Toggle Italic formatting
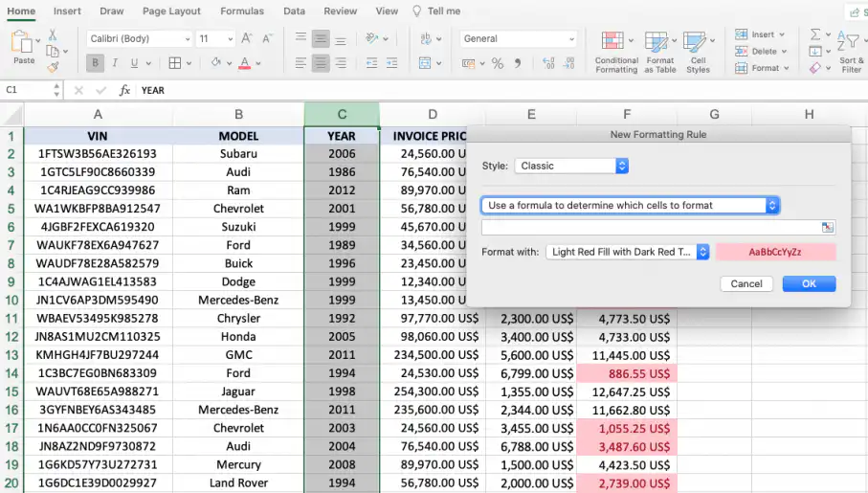This screenshot has width=868, height=493. [x=115, y=63]
